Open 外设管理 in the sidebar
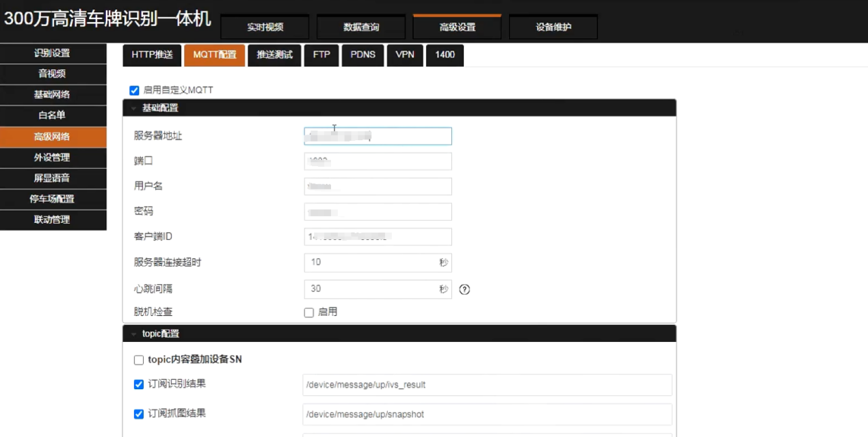 [x=53, y=157]
